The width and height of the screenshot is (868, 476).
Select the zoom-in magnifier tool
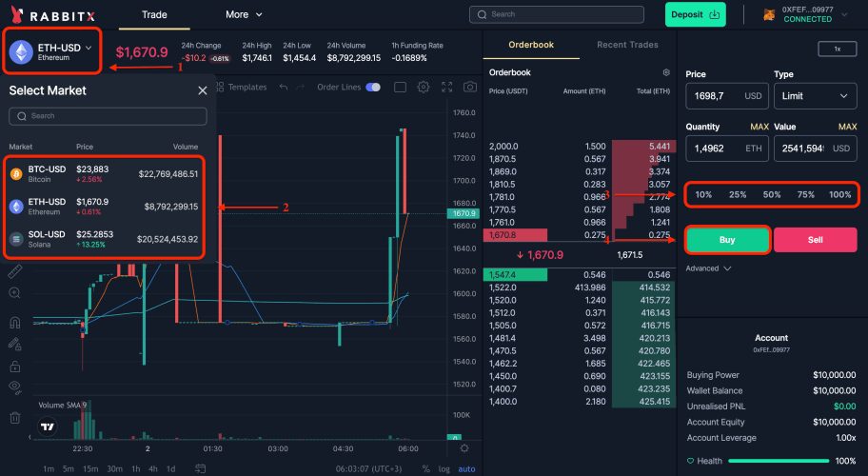15,293
